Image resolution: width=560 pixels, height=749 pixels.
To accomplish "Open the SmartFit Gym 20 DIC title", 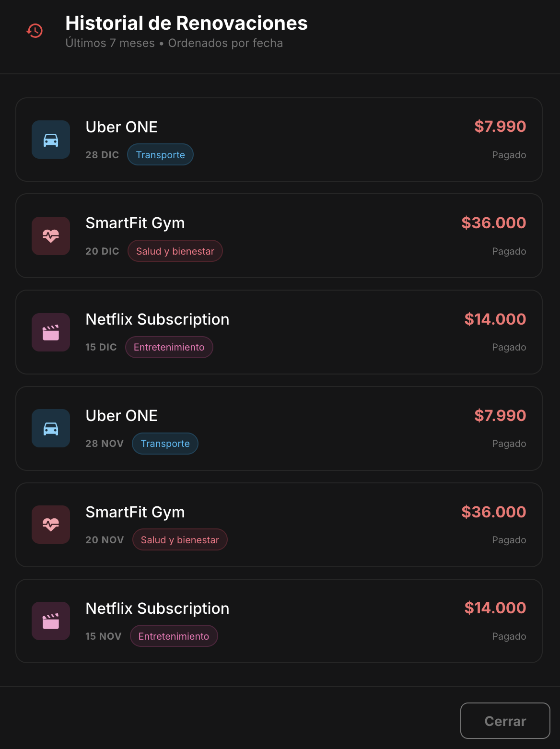I will 135,223.
